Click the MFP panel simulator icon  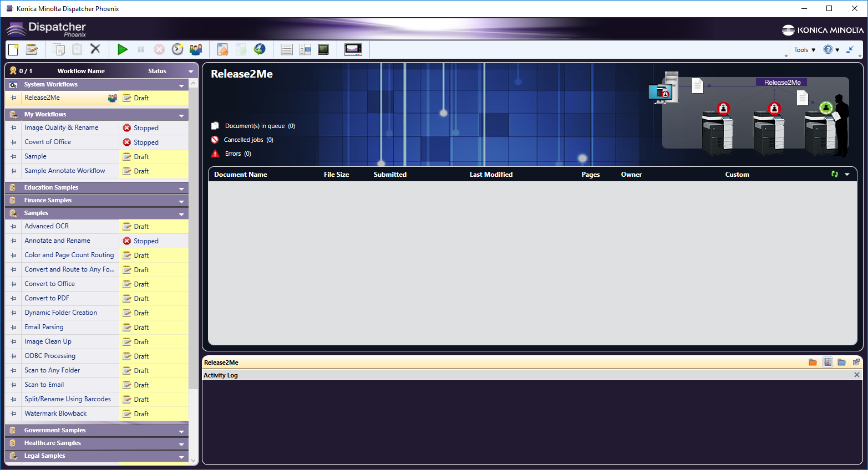(x=353, y=50)
